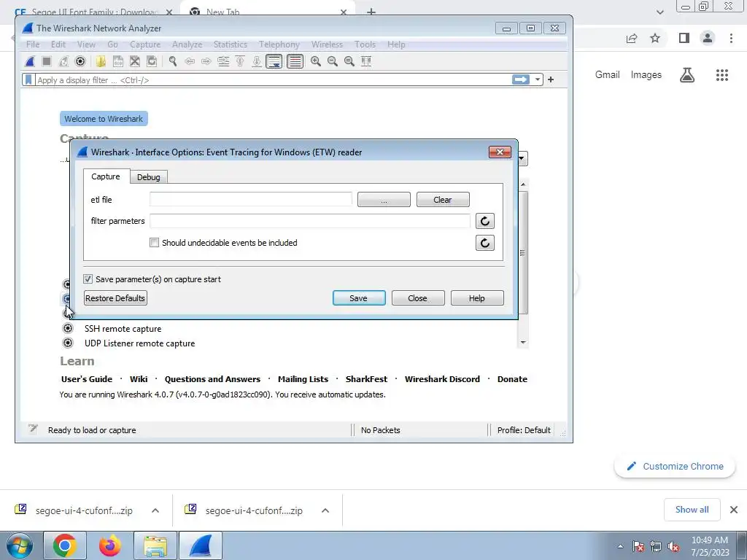The image size is (747, 560).
Task: Click the zoom out magnifier minus icon
Action: (x=333, y=61)
